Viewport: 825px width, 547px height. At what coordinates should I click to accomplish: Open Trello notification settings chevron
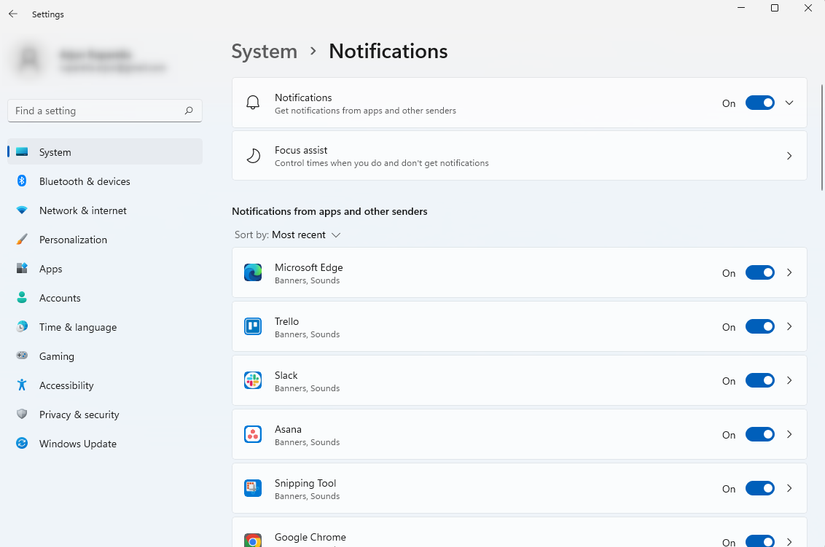pyautogui.click(x=789, y=327)
